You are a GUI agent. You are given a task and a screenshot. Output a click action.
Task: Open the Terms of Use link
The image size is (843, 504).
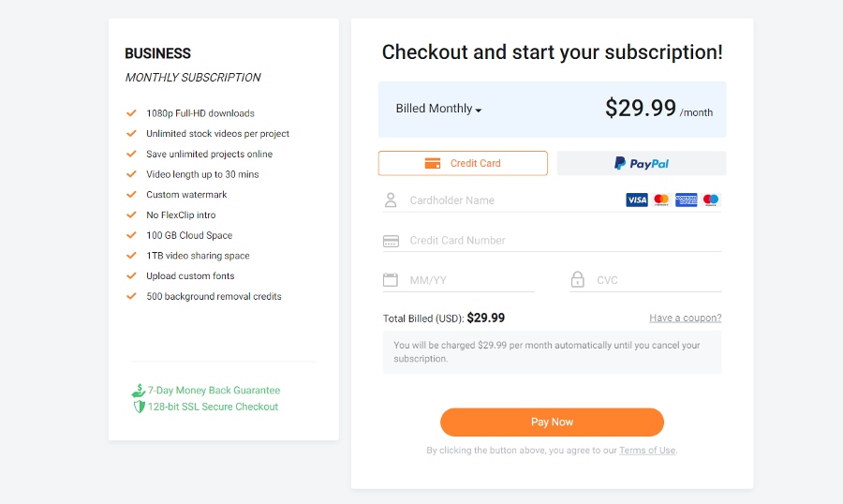(647, 451)
